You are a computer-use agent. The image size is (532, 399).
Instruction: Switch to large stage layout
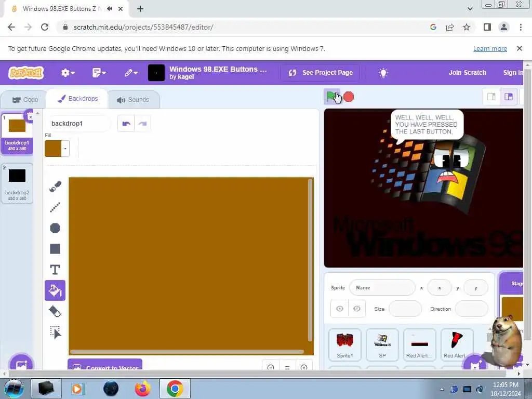point(508,97)
